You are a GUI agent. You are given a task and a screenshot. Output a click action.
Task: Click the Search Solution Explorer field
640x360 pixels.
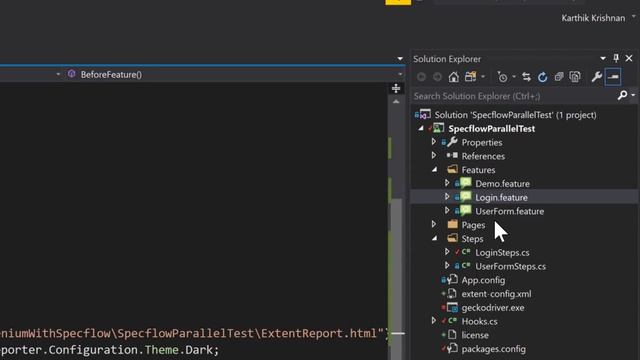513,96
